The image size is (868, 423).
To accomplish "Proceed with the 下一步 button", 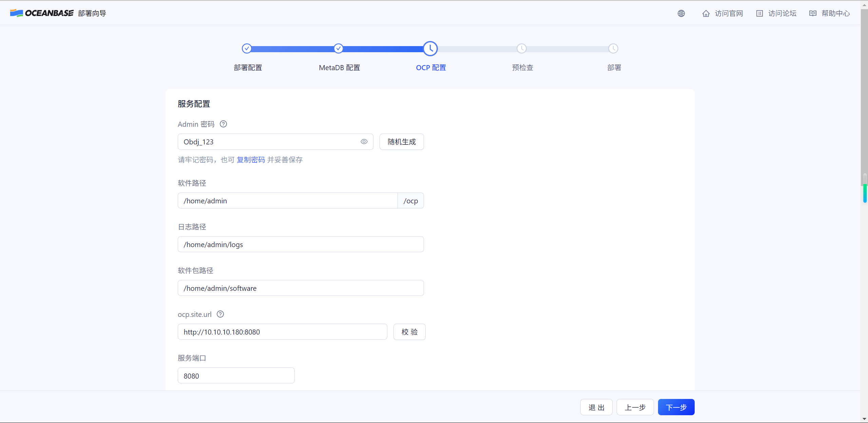I will pos(676,407).
